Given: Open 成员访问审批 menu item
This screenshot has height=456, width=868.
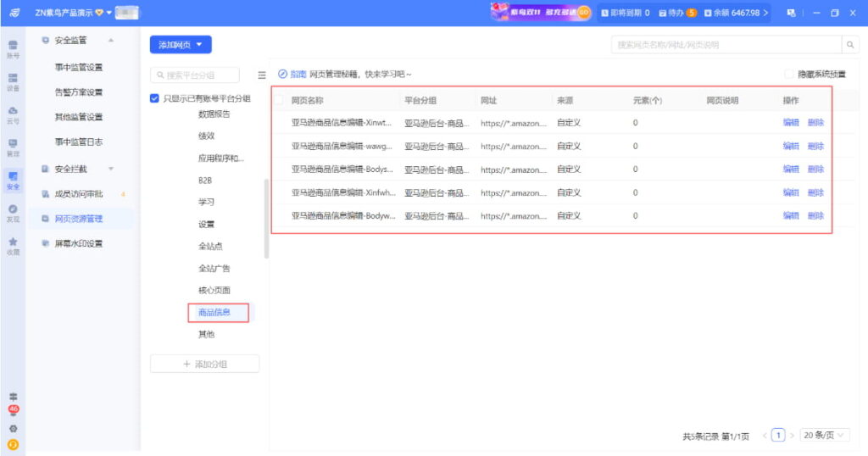Looking at the screenshot, I should [x=79, y=194].
